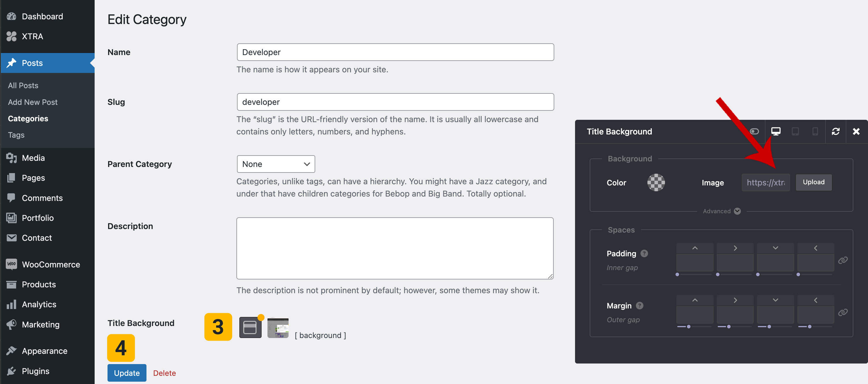Click the Upload image button
This screenshot has height=384, width=868.
tap(814, 182)
